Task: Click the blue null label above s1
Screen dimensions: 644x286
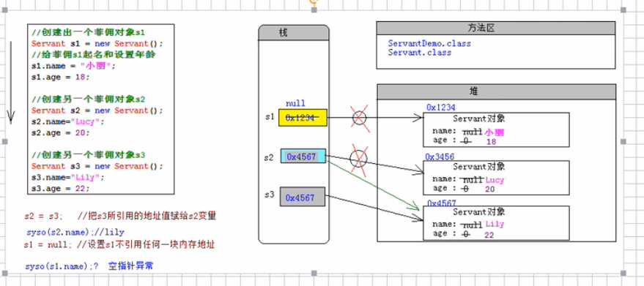Action: point(295,103)
